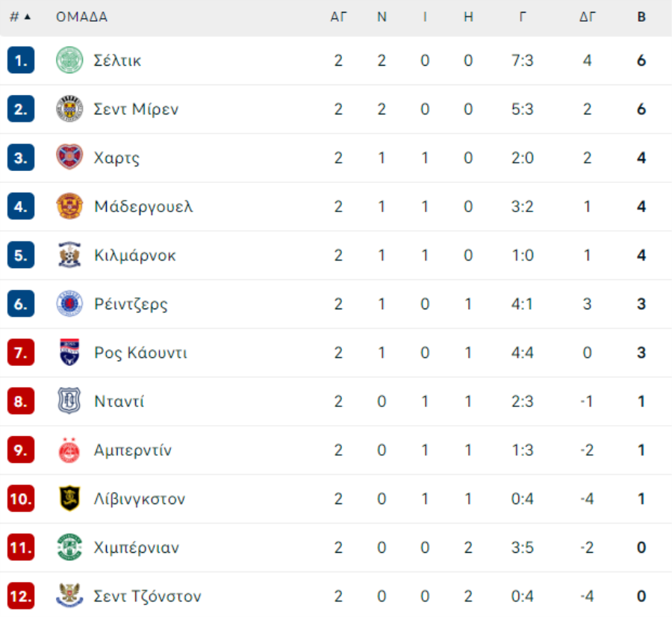The width and height of the screenshot is (672, 617).
Task: Select the Aberdeen red crest icon
Action: (x=69, y=450)
